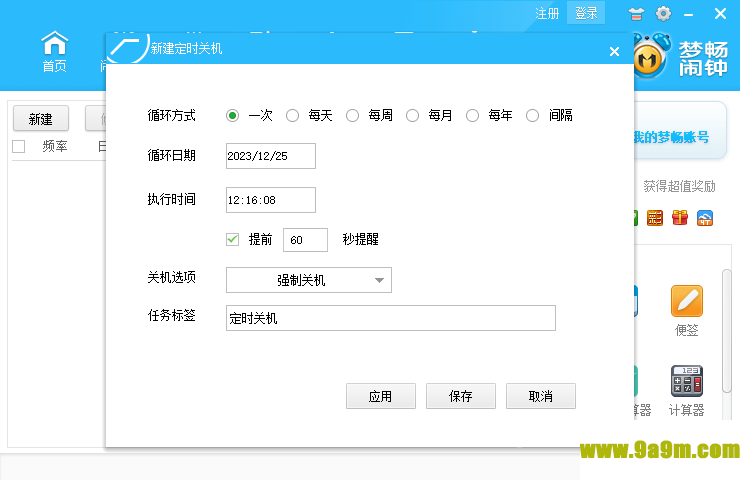Go to the 首页 home icon
740x480 pixels.
point(54,51)
